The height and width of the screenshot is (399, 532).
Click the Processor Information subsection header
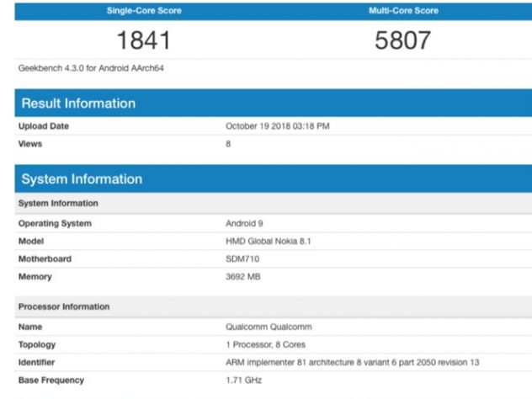pyautogui.click(x=63, y=307)
